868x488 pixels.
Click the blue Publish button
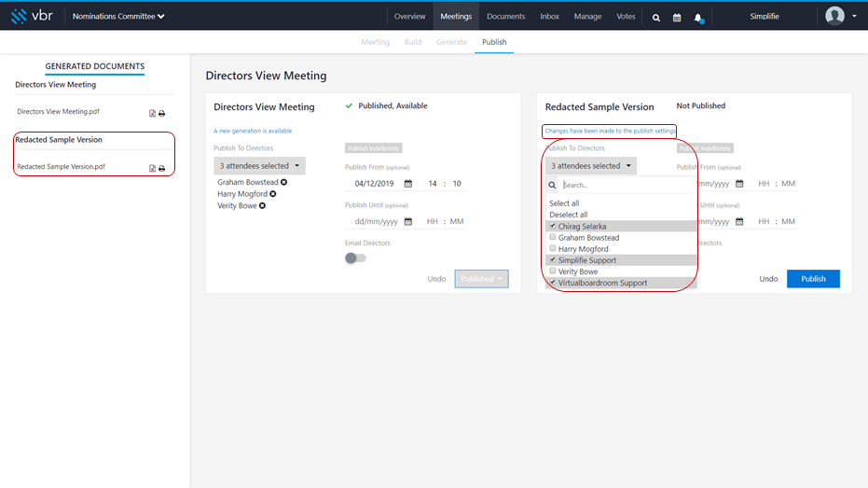[813, 279]
